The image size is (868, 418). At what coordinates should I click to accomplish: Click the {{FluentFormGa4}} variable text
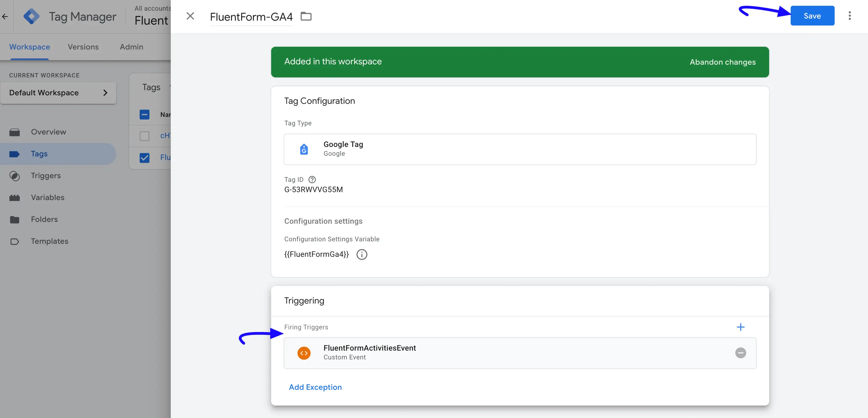316,254
